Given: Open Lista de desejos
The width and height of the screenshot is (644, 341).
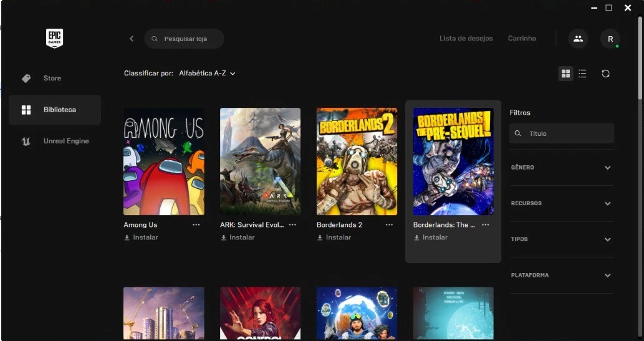Looking at the screenshot, I should coord(466,38).
